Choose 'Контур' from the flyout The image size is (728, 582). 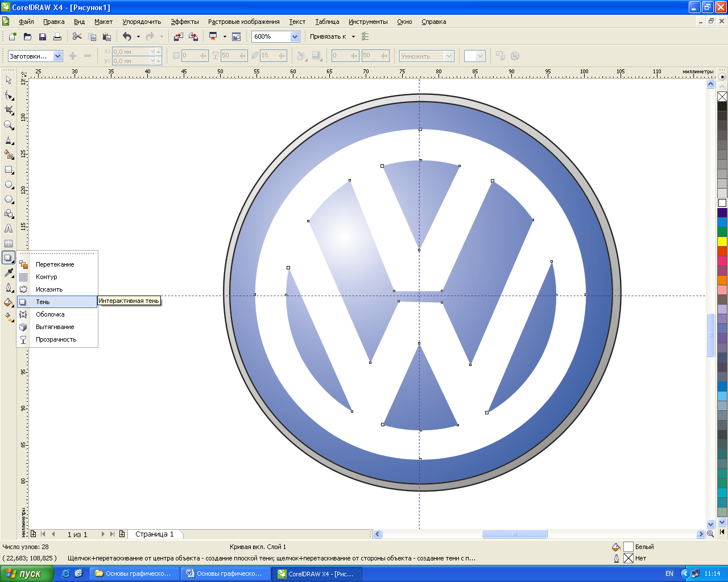coord(57,277)
